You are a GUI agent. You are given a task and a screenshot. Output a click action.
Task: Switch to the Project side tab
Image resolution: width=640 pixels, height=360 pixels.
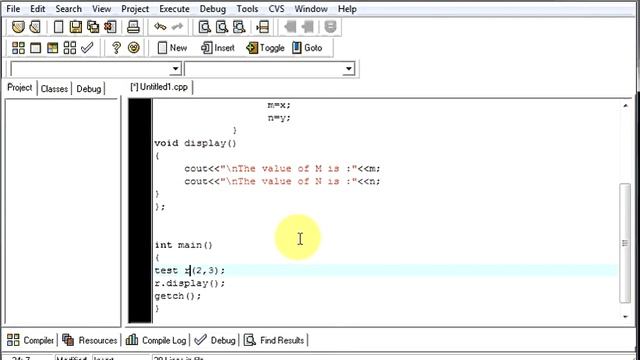click(x=20, y=88)
